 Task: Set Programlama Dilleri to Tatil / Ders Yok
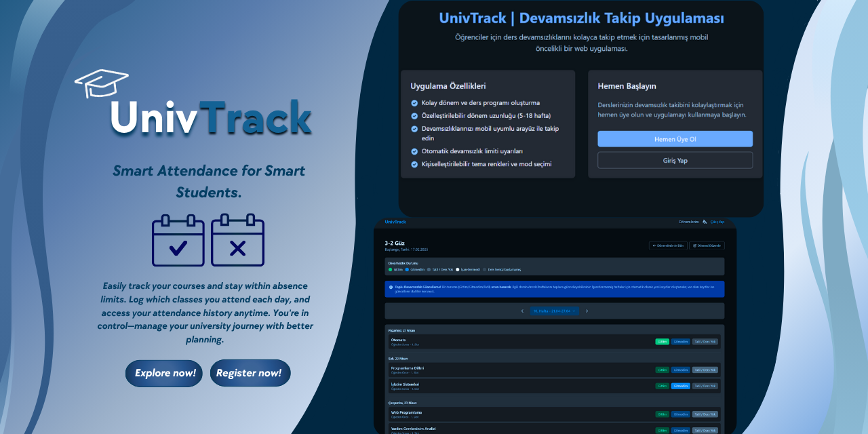click(x=705, y=370)
